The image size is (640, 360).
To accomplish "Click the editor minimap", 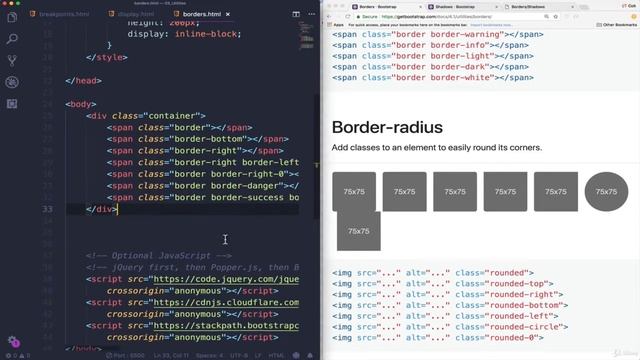I will [x=307, y=37].
